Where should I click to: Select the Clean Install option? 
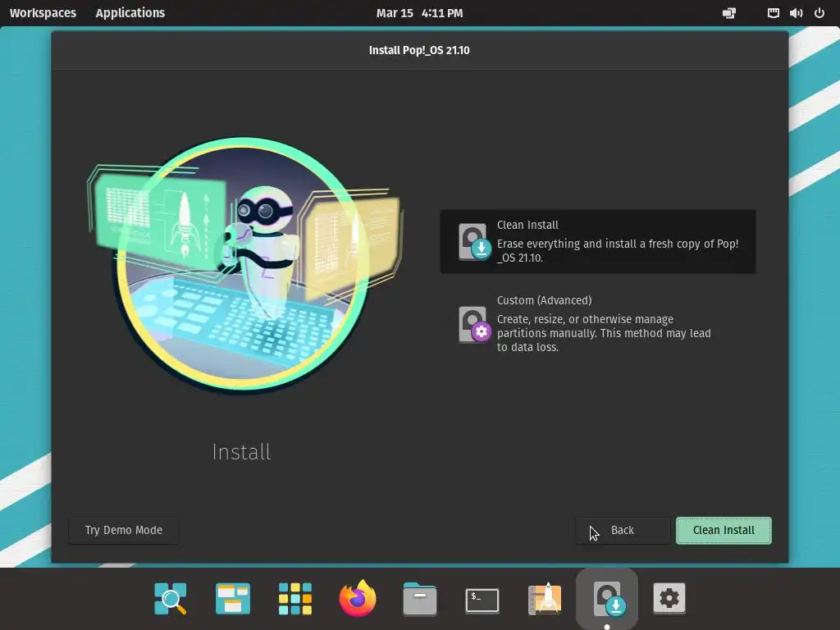point(598,242)
